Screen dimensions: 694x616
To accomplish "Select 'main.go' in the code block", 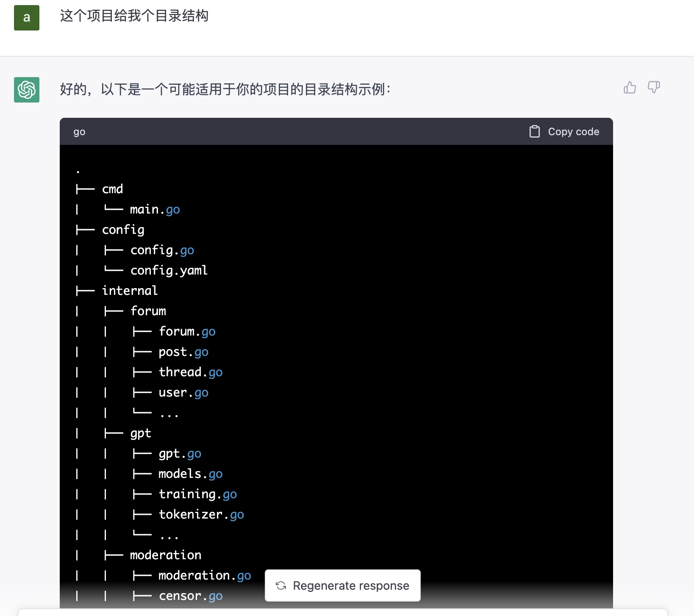I will [x=155, y=209].
